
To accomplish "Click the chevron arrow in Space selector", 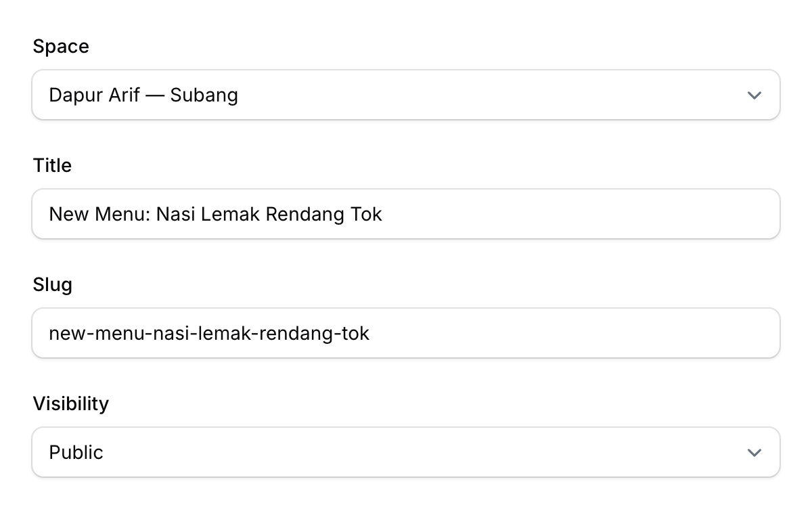I will click(754, 95).
